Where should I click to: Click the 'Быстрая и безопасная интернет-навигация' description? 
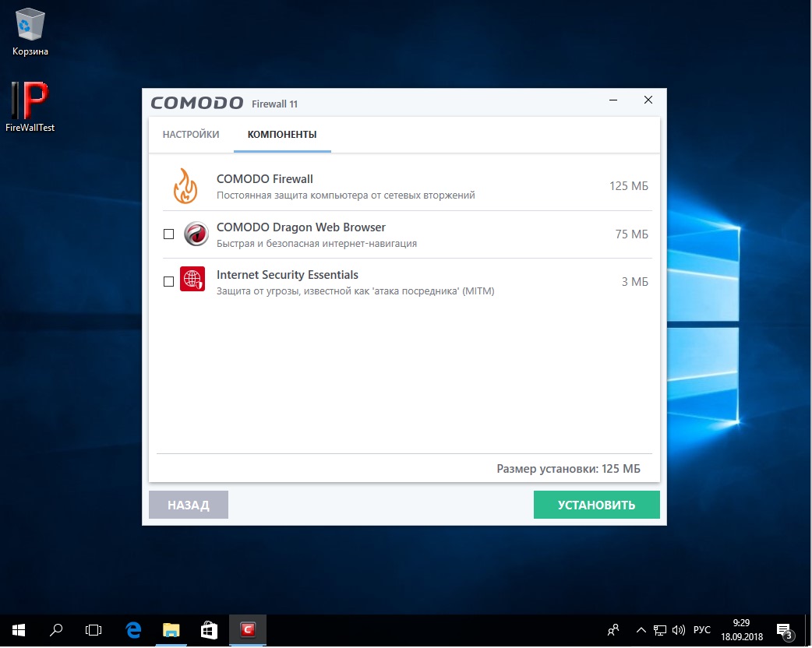[x=317, y=243]
